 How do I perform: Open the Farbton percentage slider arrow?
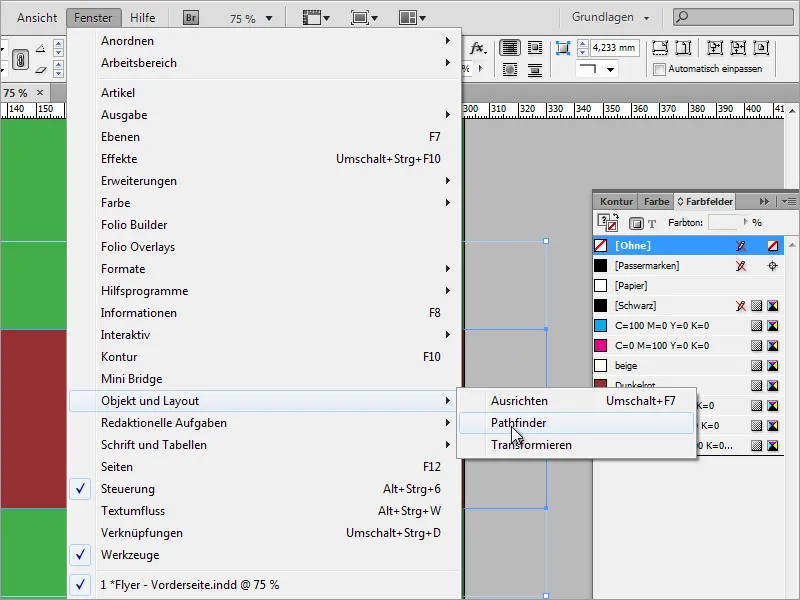coord(746,222)
